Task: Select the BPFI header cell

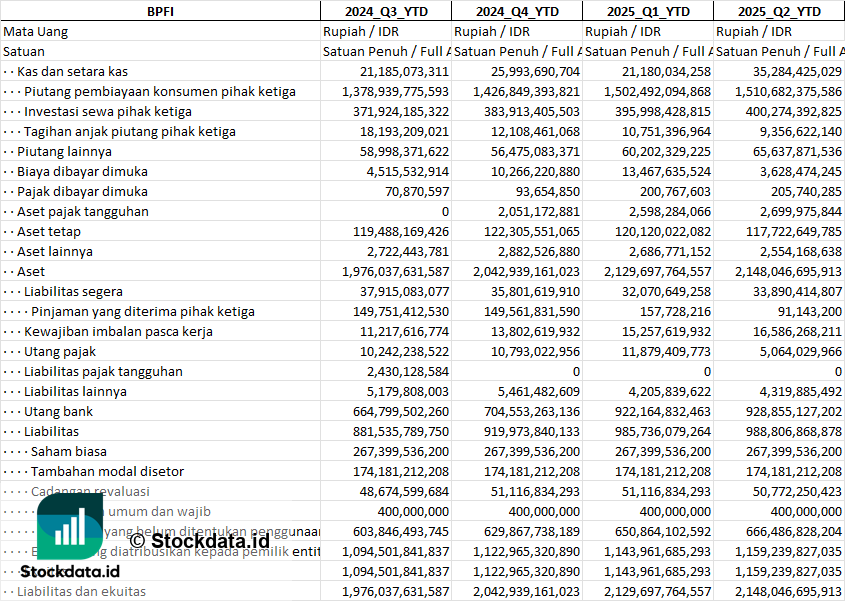Action: tap(160, 11)
